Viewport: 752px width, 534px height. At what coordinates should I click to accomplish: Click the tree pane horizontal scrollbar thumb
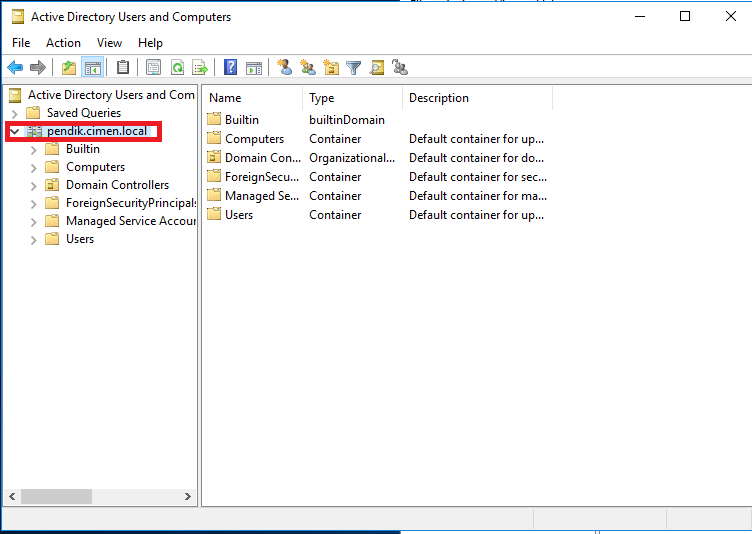coord(56,497)
